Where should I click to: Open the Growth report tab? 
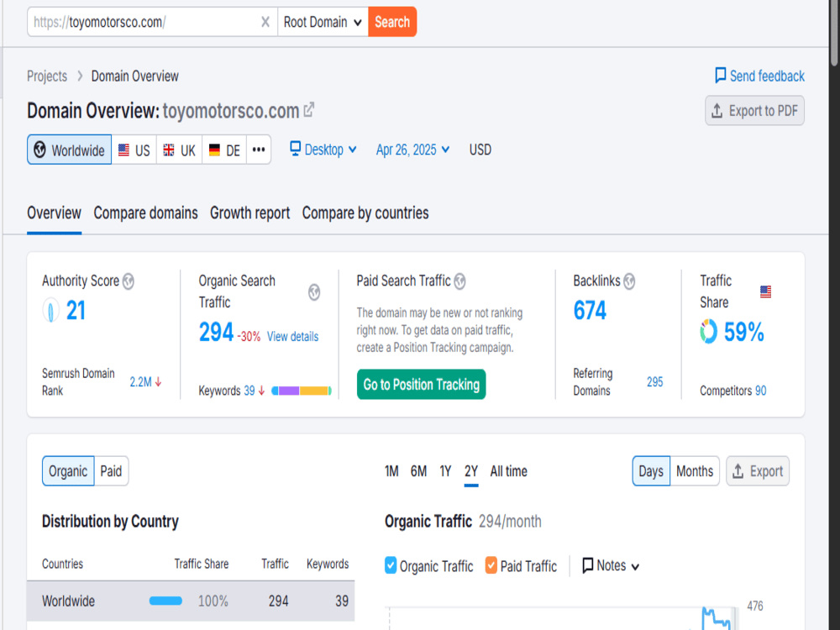click(x=249, y=213)
